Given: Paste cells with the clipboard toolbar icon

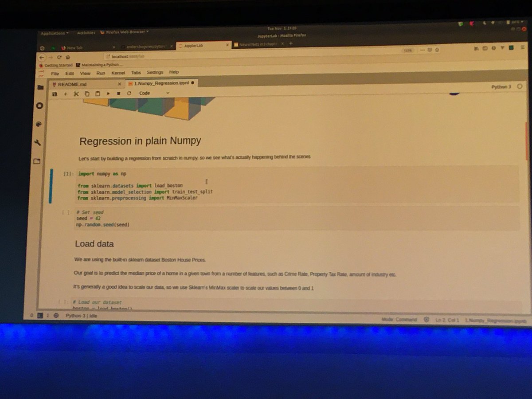Looking at the screenshot, I should 97,94.
